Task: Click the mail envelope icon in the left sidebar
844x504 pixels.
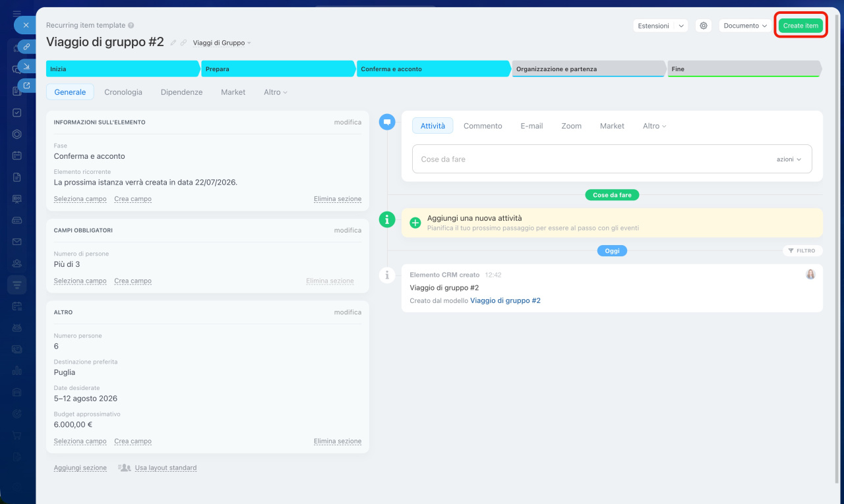Action: (x=17, y=242)
